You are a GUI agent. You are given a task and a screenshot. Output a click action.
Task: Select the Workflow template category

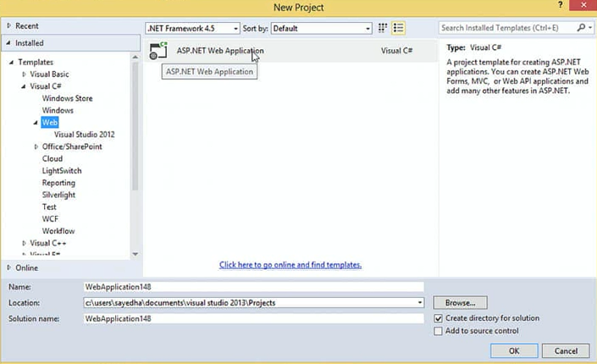coord(58,231)
